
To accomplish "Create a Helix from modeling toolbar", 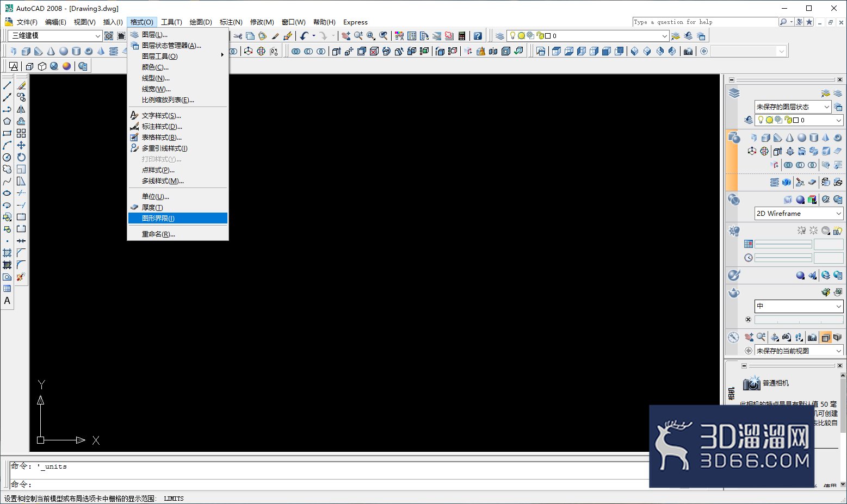I will point(114,51).
